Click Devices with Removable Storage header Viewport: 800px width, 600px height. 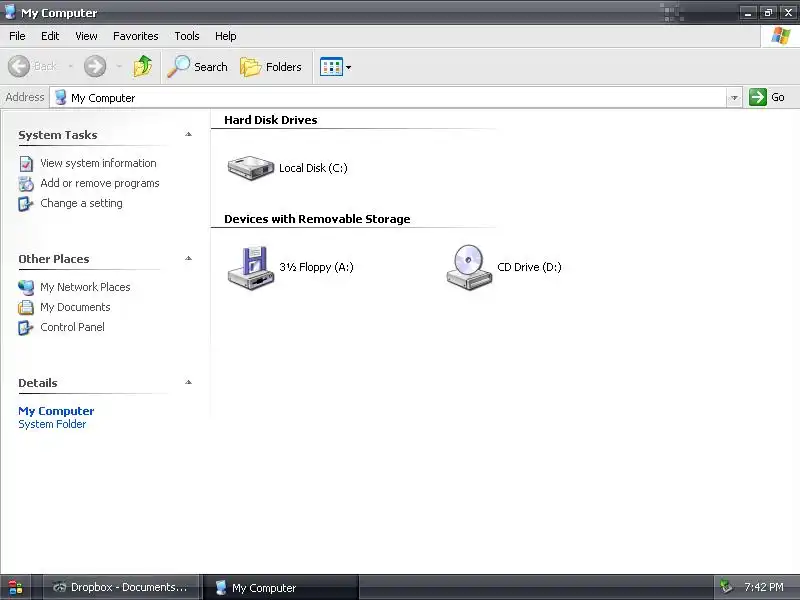[317, 219]
